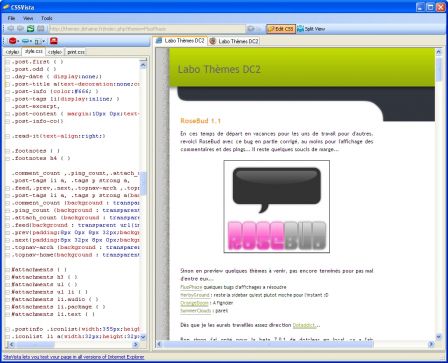Click the code editor scroll-up arrow

point(143,65)
